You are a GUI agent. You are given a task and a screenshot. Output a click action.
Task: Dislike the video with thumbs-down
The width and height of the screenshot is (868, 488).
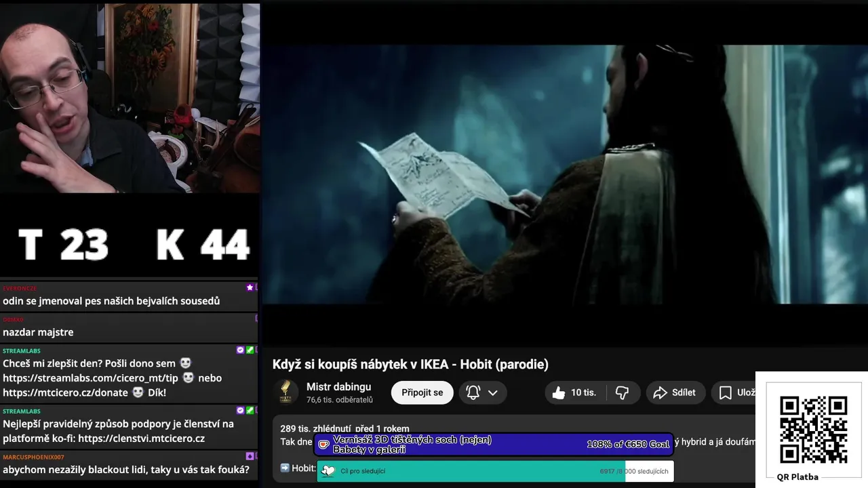click(x=622, y=392)
